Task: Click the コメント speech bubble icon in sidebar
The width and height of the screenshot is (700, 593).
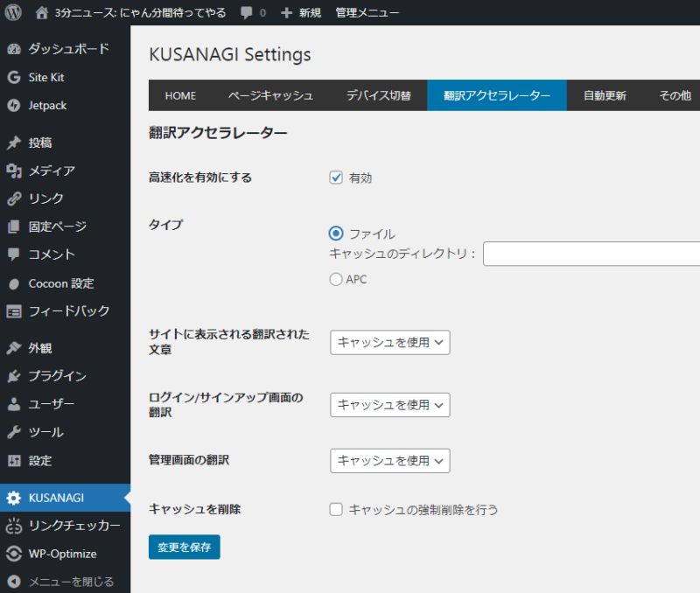Action: coord(14,255)
